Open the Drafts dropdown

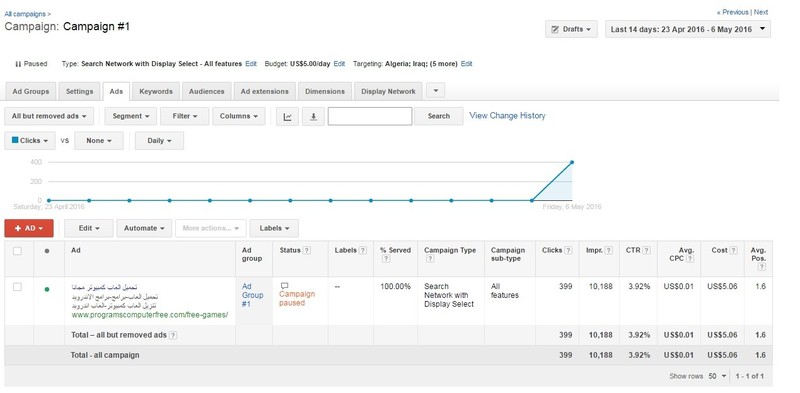[571, 29]
